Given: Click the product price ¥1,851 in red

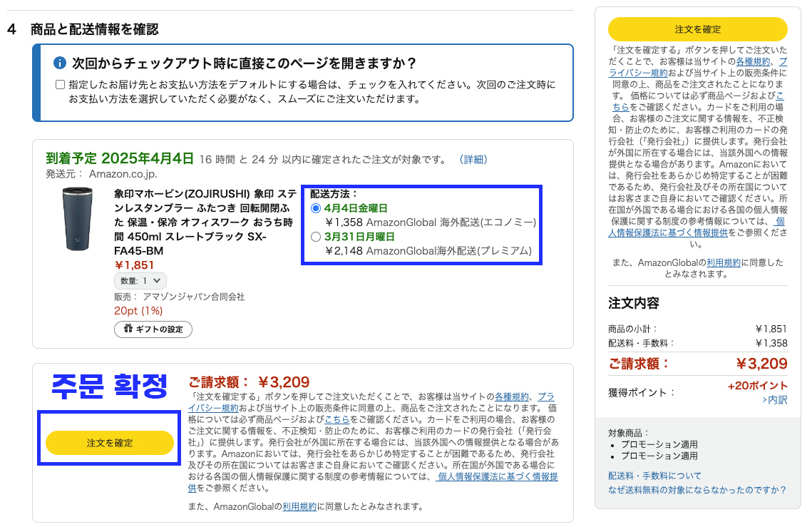Looking at the screenshot, I should (x=134, y=265).
